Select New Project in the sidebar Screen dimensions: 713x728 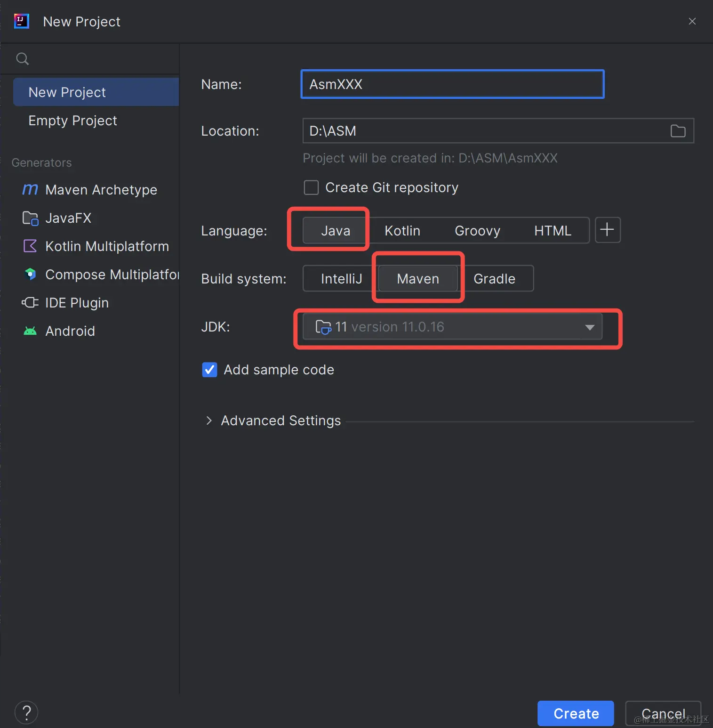click(96, 92)
